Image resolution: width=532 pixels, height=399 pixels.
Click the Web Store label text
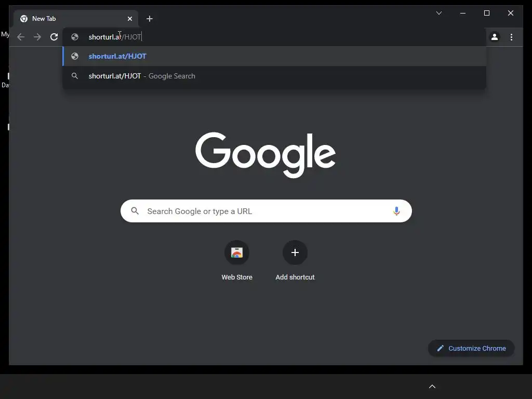coord(237,277)
